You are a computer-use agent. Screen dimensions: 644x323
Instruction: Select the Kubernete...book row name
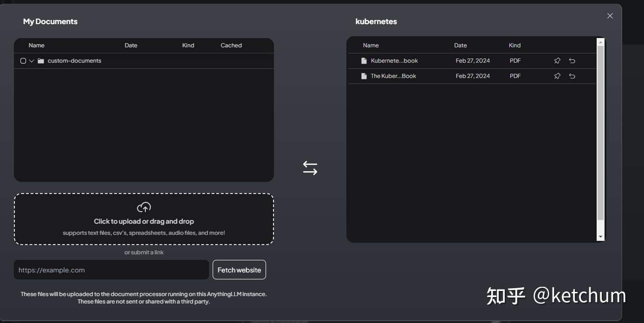(x=394, y=61)
